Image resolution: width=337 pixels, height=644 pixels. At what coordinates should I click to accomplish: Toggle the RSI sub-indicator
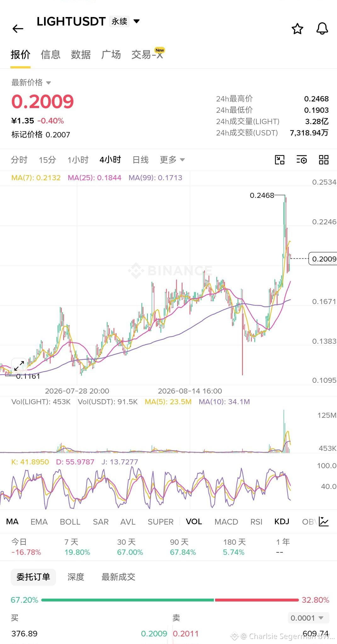click(x=256, y=522)
